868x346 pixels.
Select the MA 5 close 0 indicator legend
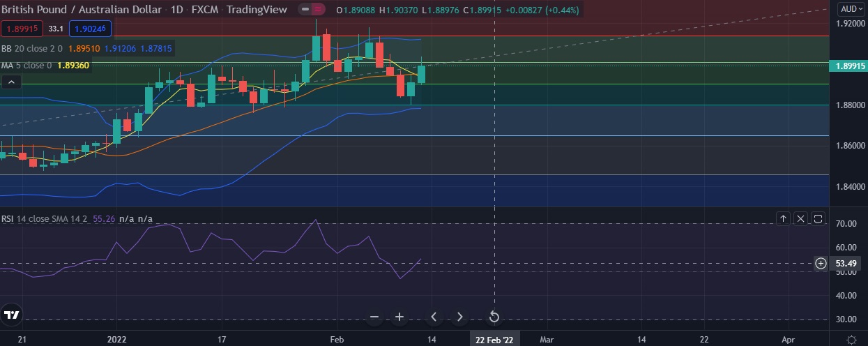click(26, 66)
